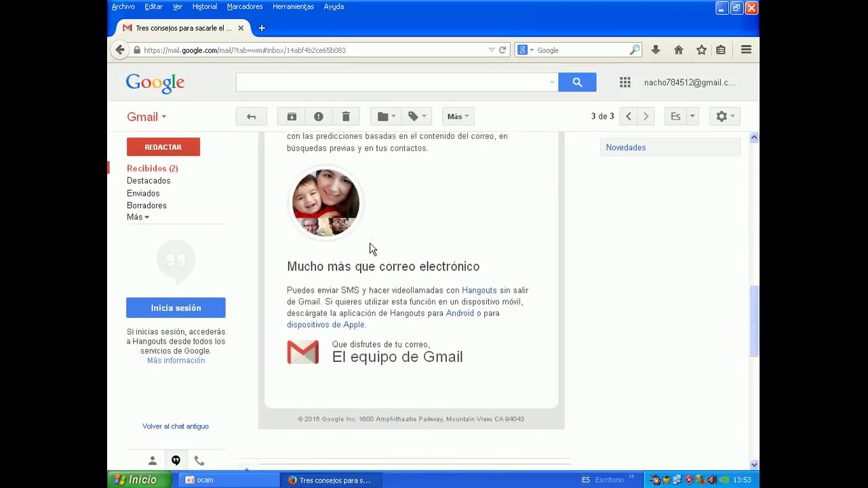The width and height of the screenshot is (868, 488).
Task: Click the Report spam icon
Action: [319, 117]
